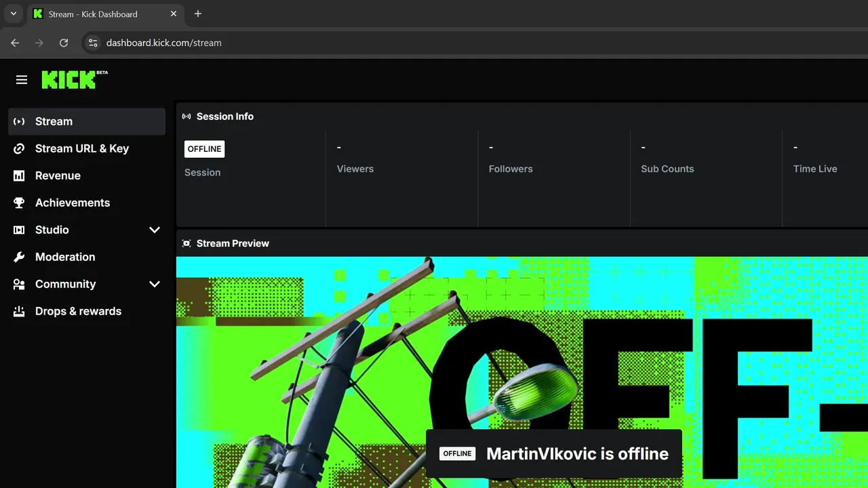Click the Session Info broadcast icon

tap(186, 117)
